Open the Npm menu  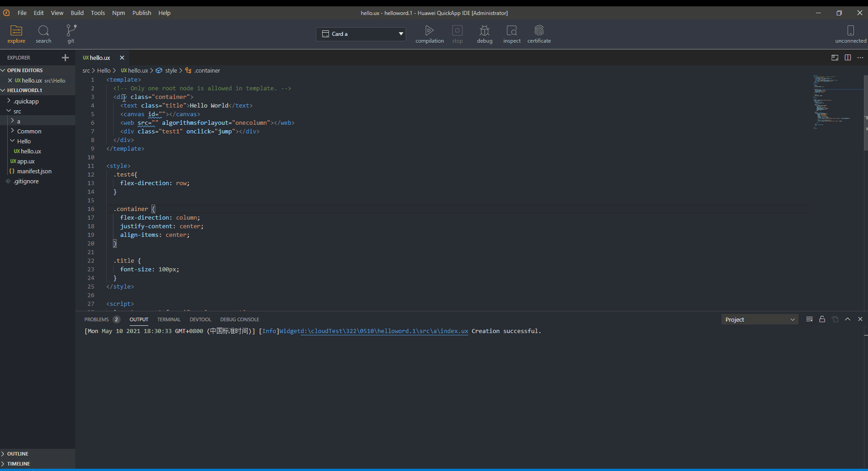(x=118, y=13)
